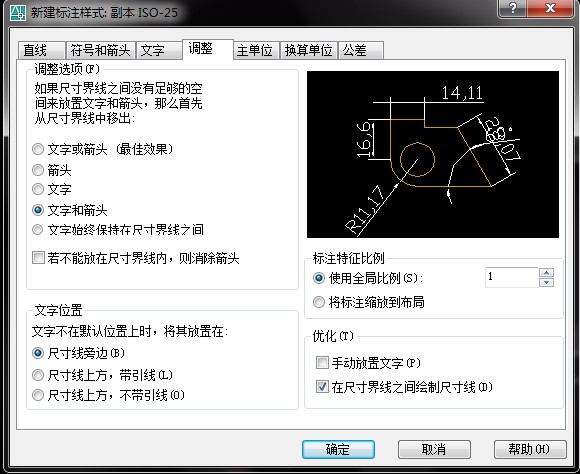Screen dimensions: 580x474
Task: Click the global scale value field
Action: pos(511,277)
